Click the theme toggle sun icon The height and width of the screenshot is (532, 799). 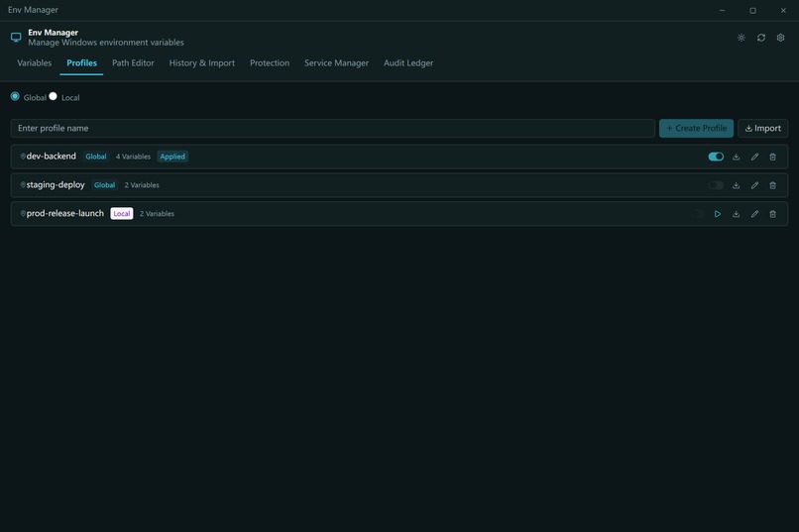click(741, 38)
